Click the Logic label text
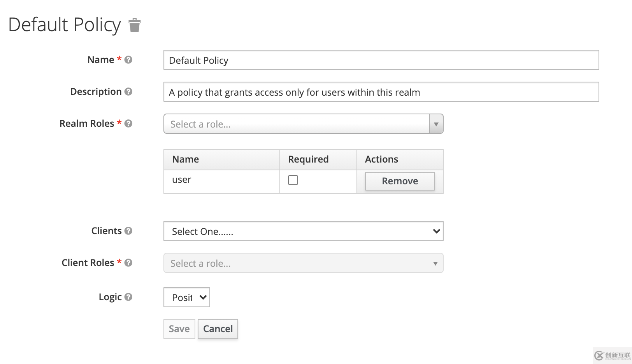Image resolution: width=632 pixels, height=364 pixels. (x=110, y=297)
